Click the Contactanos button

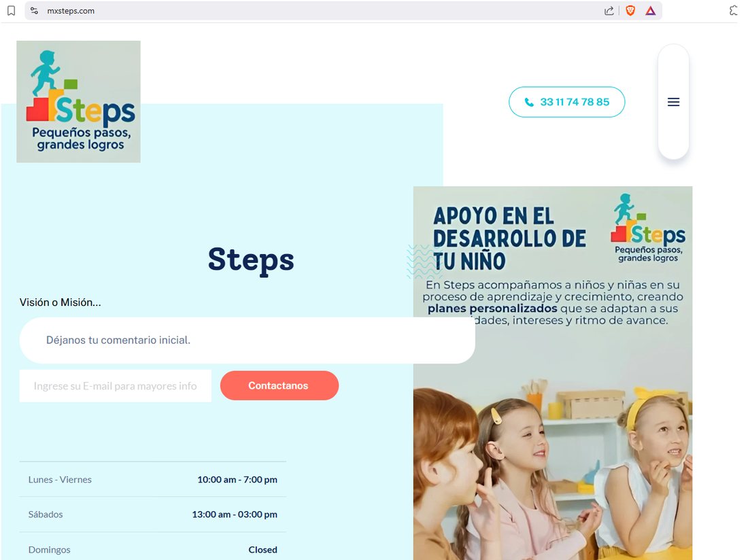click(279, 385)
